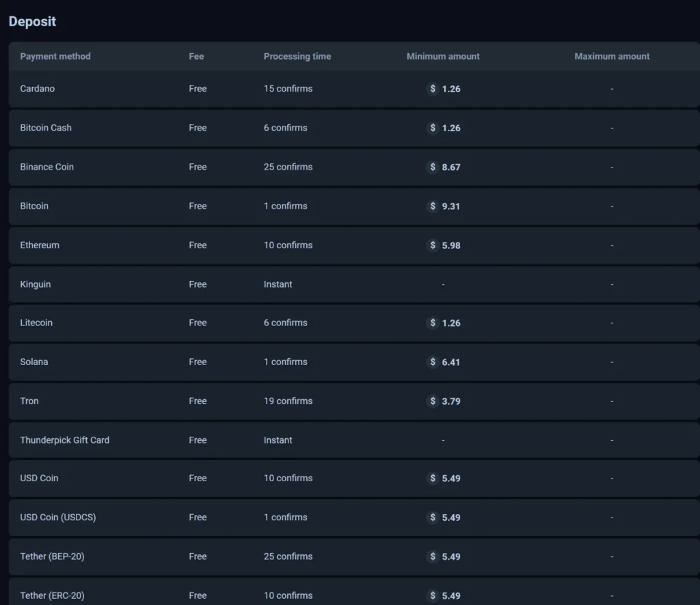
Task: Click the "Deposit" section heading
Action: [32, 21]
